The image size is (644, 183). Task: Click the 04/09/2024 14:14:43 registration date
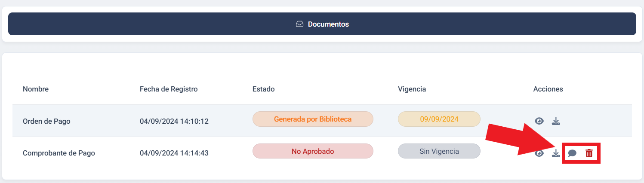click(174, 153)
